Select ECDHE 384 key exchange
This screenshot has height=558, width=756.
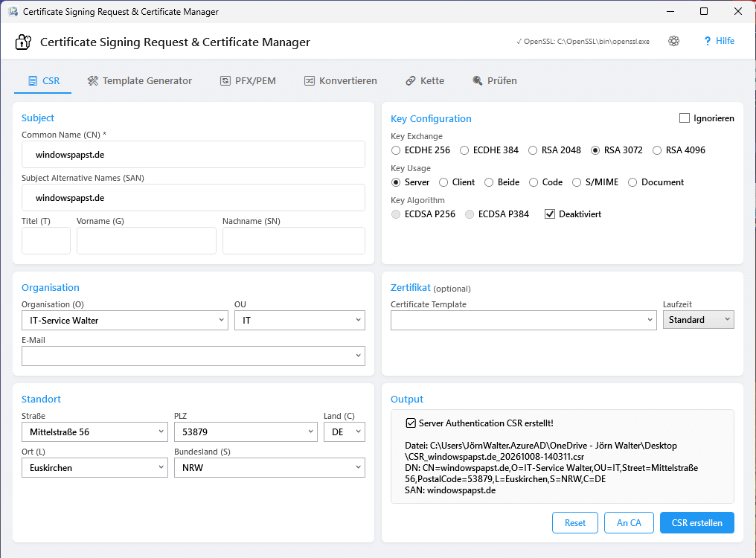coord(464,150)
